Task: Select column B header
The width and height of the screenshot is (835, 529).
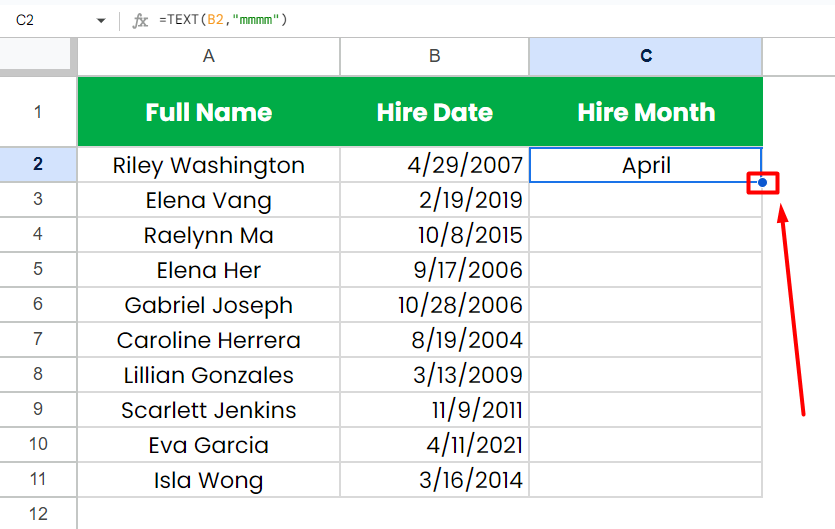Action: (x=435, y=56)
